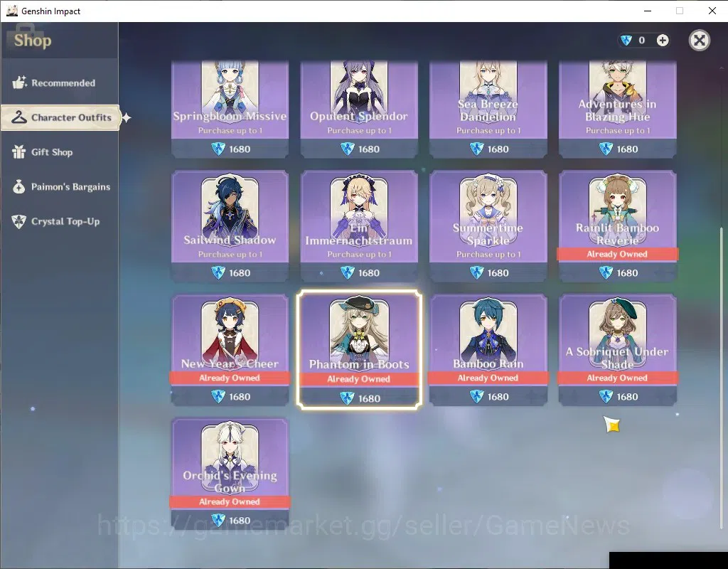The image size is (728, 569).
Task: Click 'Purchase up to 1' under Adventures in Blazing Hue
Action: tap(618, 131)
